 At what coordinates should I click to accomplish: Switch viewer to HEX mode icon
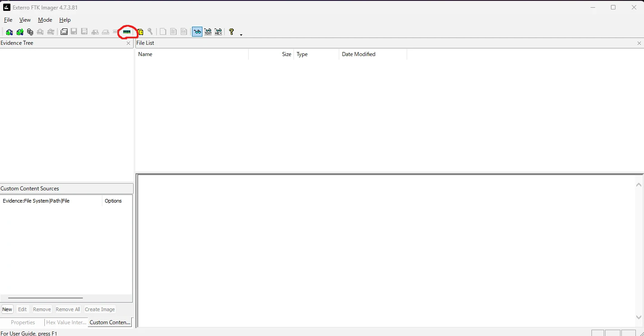point(218,32)
